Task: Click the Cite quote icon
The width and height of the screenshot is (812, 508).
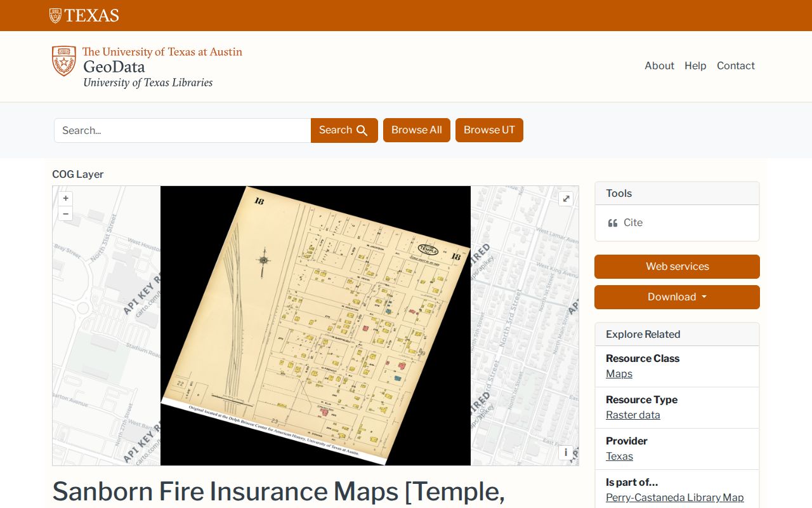Action: tap(613, 223)
